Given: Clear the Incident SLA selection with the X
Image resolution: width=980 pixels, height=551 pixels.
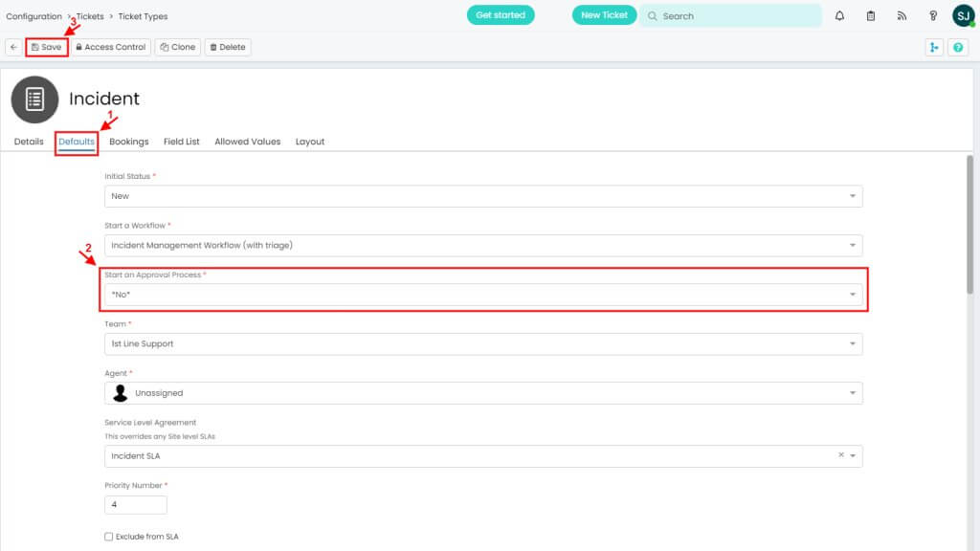Looking at the screenshot, I should [x=839, y=456].
